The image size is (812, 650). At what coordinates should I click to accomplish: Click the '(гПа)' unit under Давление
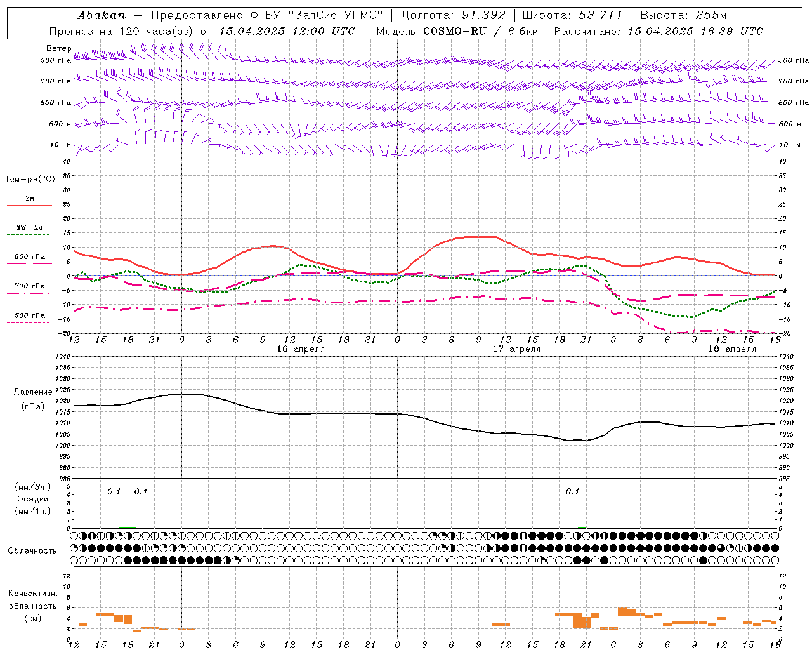tap(33, 407)
